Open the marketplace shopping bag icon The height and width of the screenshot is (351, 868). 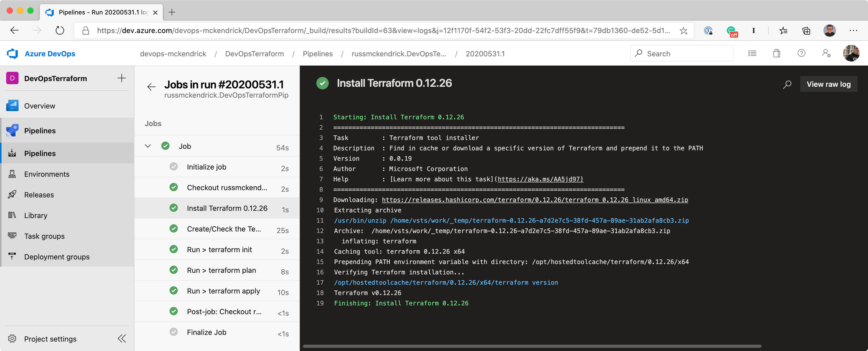point(777,53)
